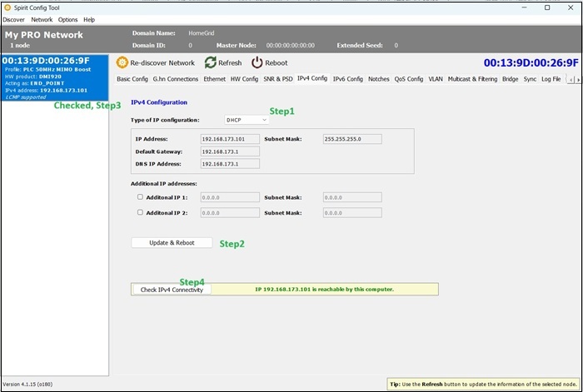Viewport: 583px width, 392px height.
Task: Click the Reboot power icon
Action: click(x=257, y=62)
